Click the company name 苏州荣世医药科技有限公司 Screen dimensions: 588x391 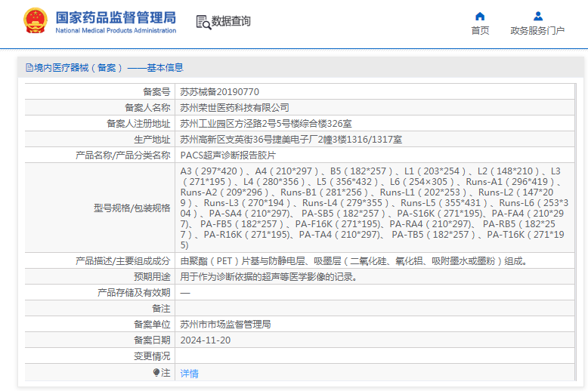tap(234, 107)
